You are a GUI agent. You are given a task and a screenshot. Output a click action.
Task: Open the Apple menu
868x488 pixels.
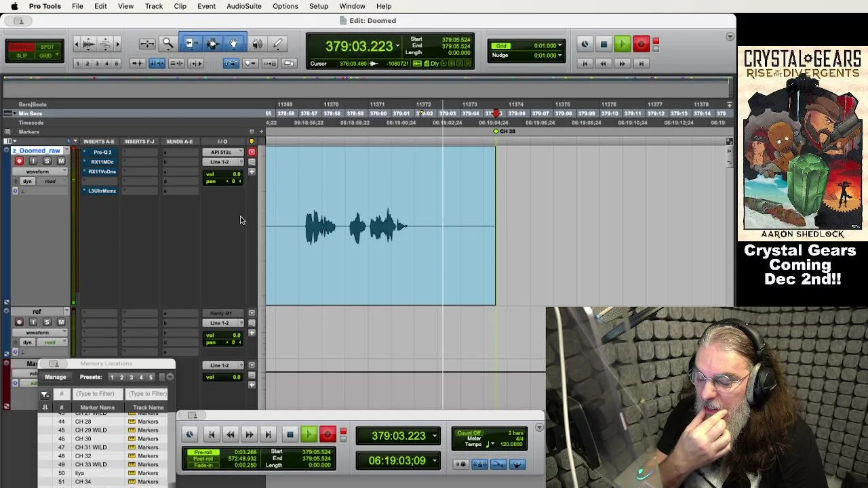(14, 6)
